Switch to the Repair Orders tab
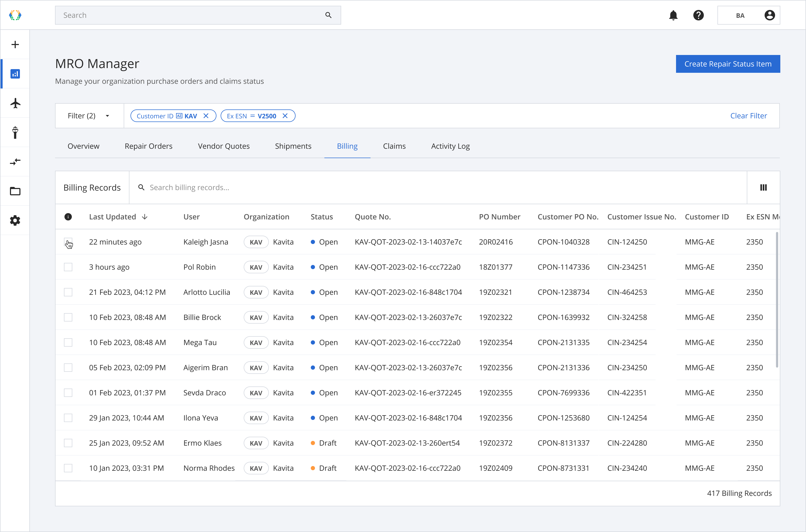This screenshot has height=532, width=806. click(x=148, y=146)
